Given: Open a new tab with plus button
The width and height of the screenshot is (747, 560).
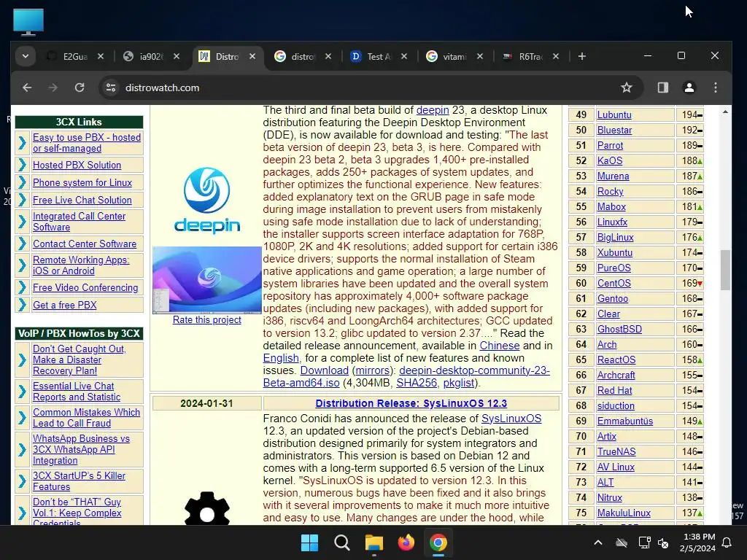Looking at the screenshot, I should [x=581, y=56].
